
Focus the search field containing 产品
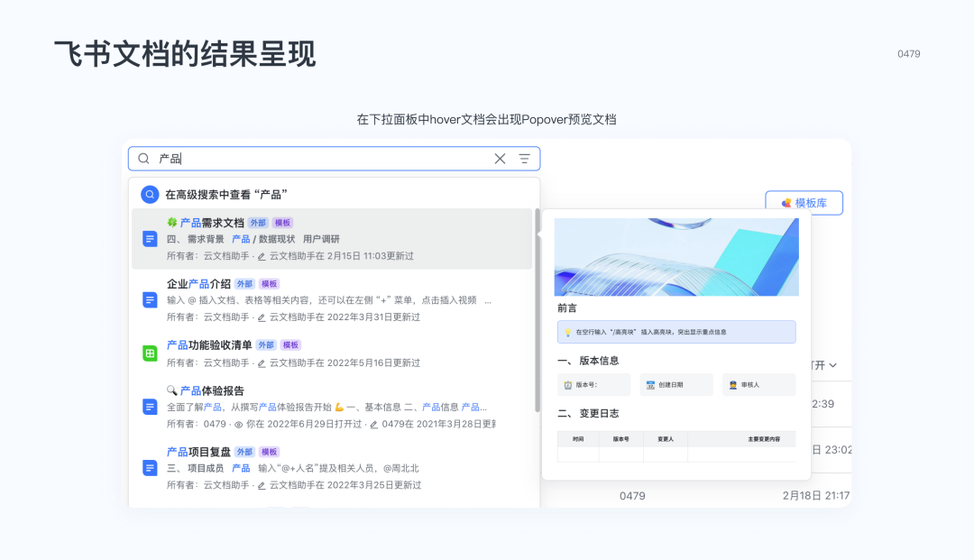pyautogui.click(x=335, y=159)
